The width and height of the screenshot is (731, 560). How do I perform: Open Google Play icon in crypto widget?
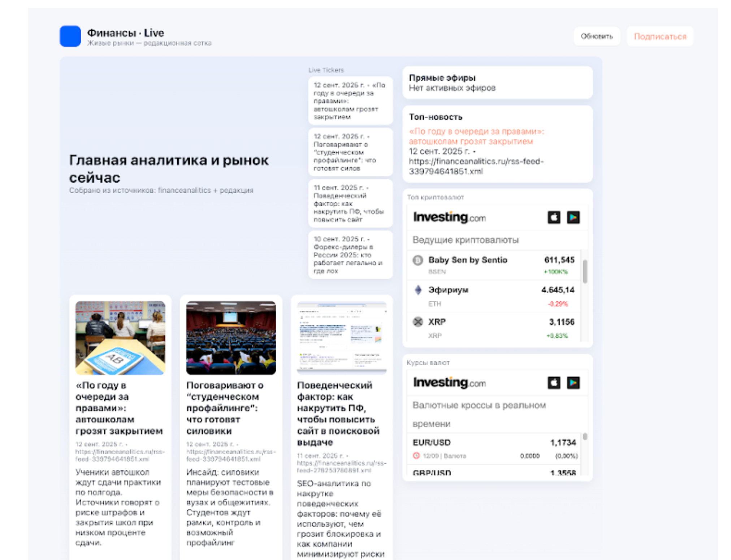pyautogui.click(x=573, y=217)
